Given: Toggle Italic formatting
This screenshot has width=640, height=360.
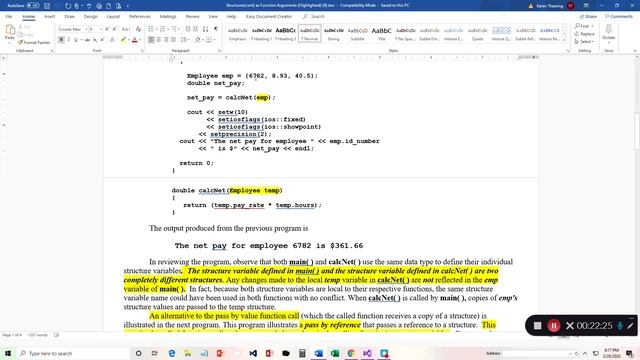Looking at the screenshot, I should click(68, 40).
